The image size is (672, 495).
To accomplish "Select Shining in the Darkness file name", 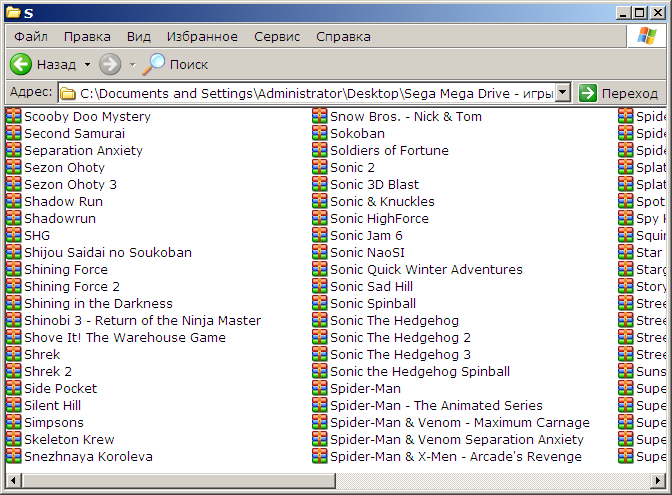I will pyautogui.click(x=99, y=304).
